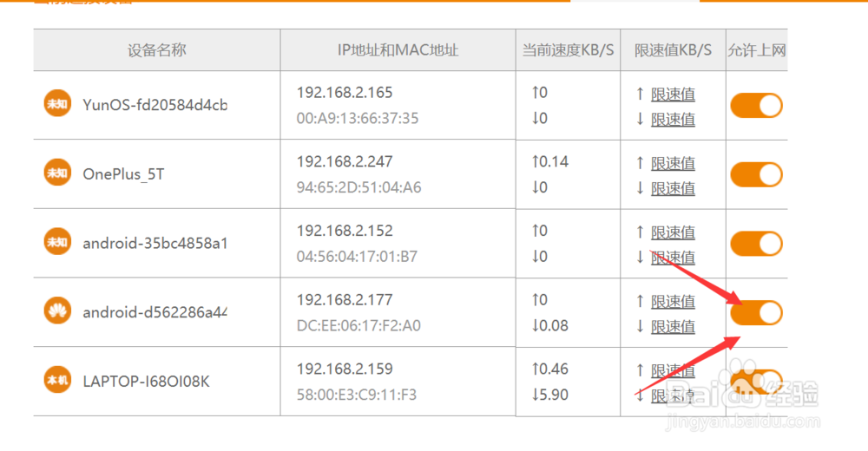Click the IP address 192.168.2.247

click(345, 161)
